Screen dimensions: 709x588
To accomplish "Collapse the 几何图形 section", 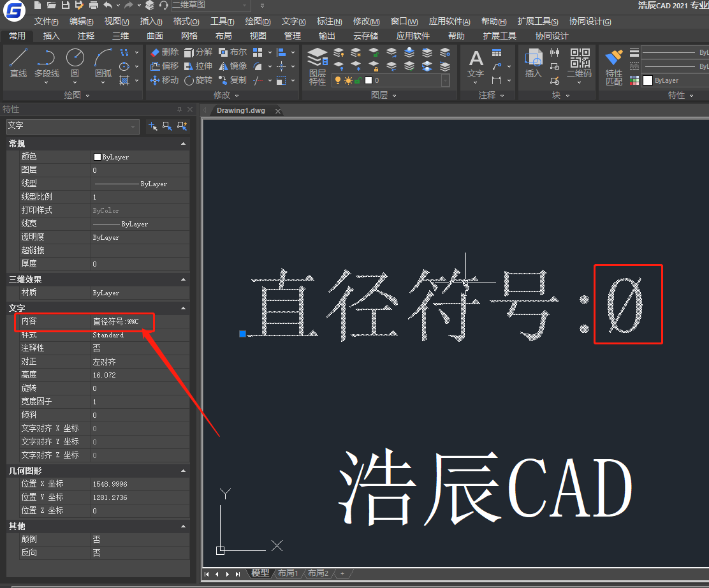I will coord(183,471).
